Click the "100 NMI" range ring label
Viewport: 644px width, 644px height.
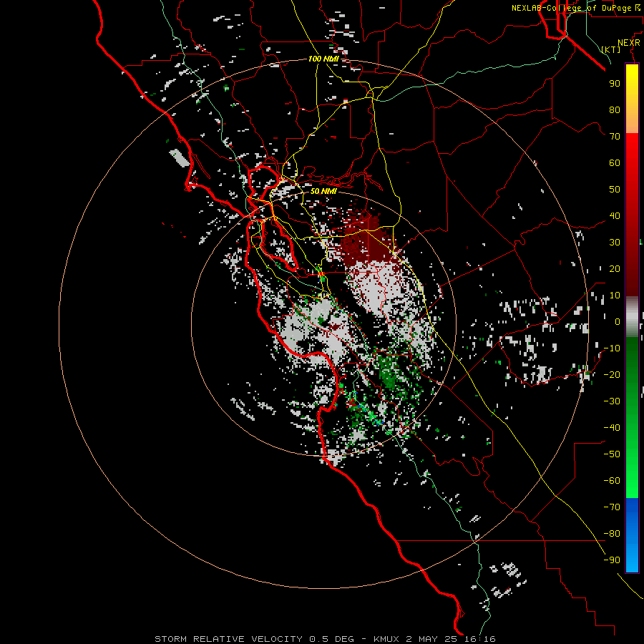[323, 59]
